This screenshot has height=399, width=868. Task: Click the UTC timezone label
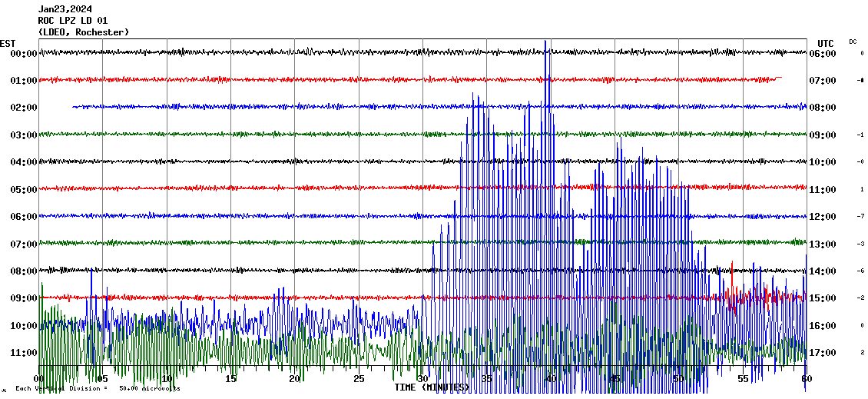coord(825,43)
